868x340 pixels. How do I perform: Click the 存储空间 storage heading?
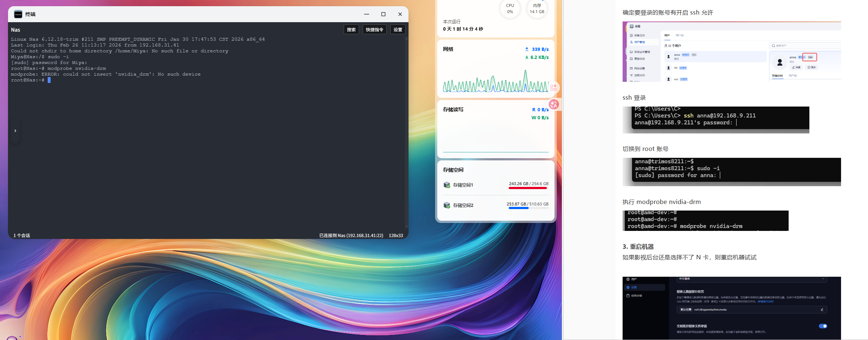pyautogui.click(x=453, y=170)
